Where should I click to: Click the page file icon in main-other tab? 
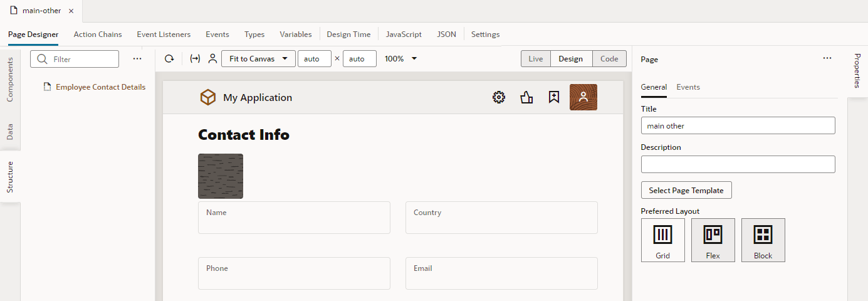(14, 11)
